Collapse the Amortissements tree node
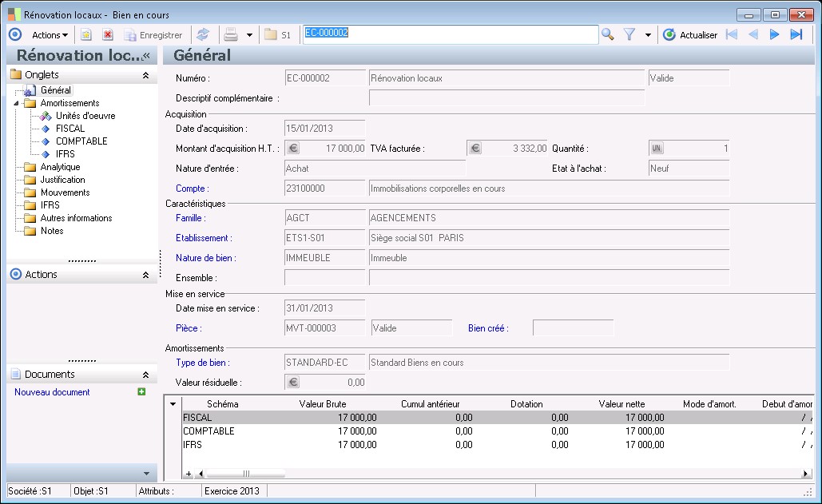This screenshot has width=822, height=504. [x=17, y=103]
